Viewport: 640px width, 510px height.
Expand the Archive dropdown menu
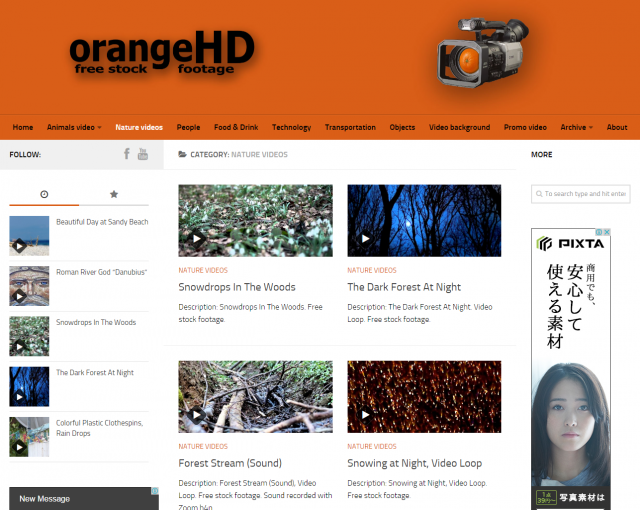576,127
